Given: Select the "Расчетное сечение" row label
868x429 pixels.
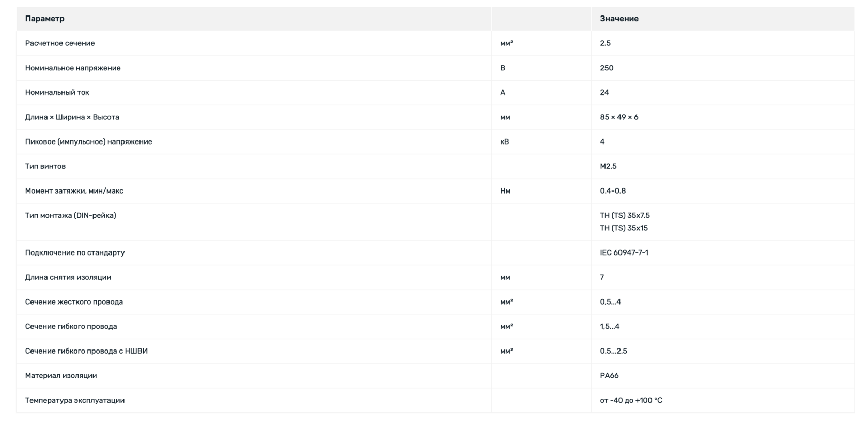Looking at the screenshot, I should coord(60,43).
